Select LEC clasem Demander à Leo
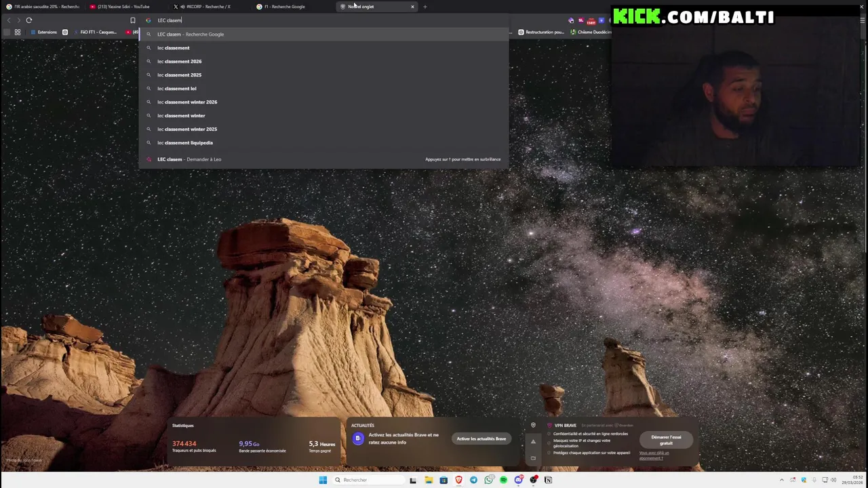868x488 pixels. (323, 159)
